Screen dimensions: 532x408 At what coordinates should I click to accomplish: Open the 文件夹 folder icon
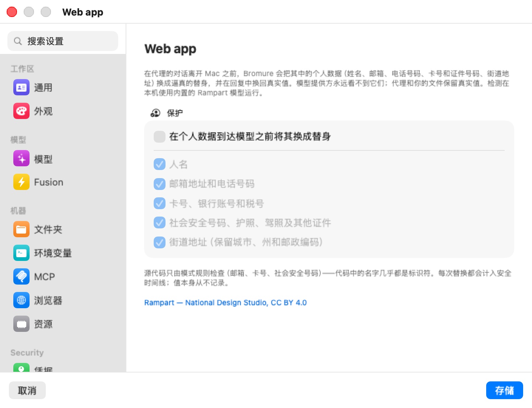[21, 229]
